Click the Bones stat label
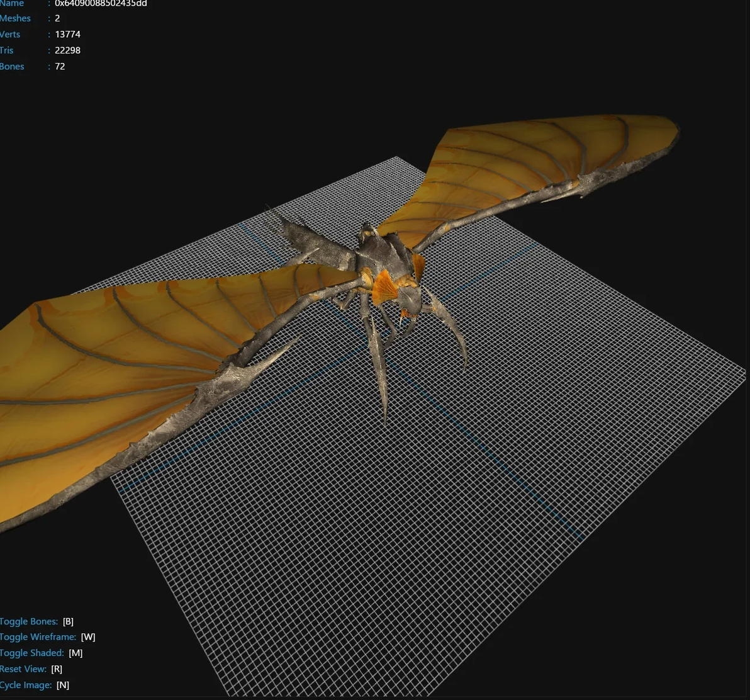This screenshot has height=700, width=750. [12, 67]
